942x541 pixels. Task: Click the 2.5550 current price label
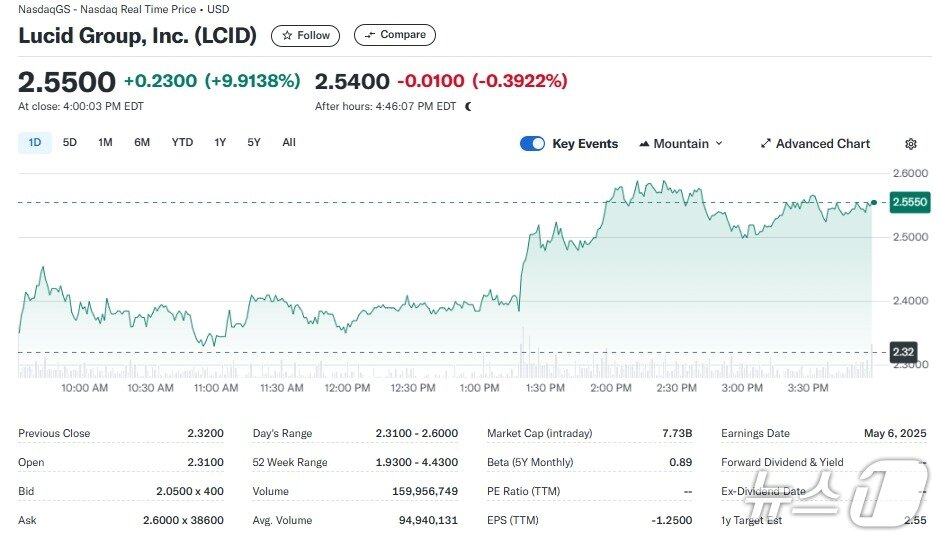click(910, 202)
